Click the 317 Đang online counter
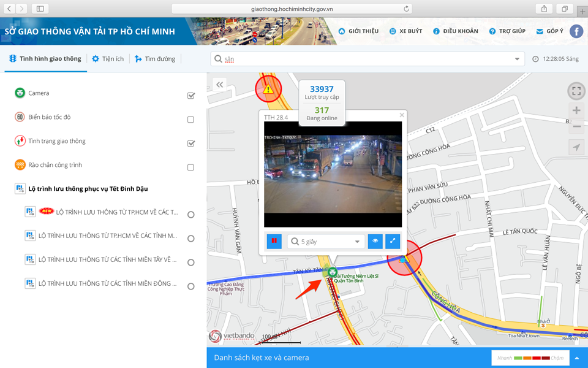588x368 pixels. click(x=322, y=113)
